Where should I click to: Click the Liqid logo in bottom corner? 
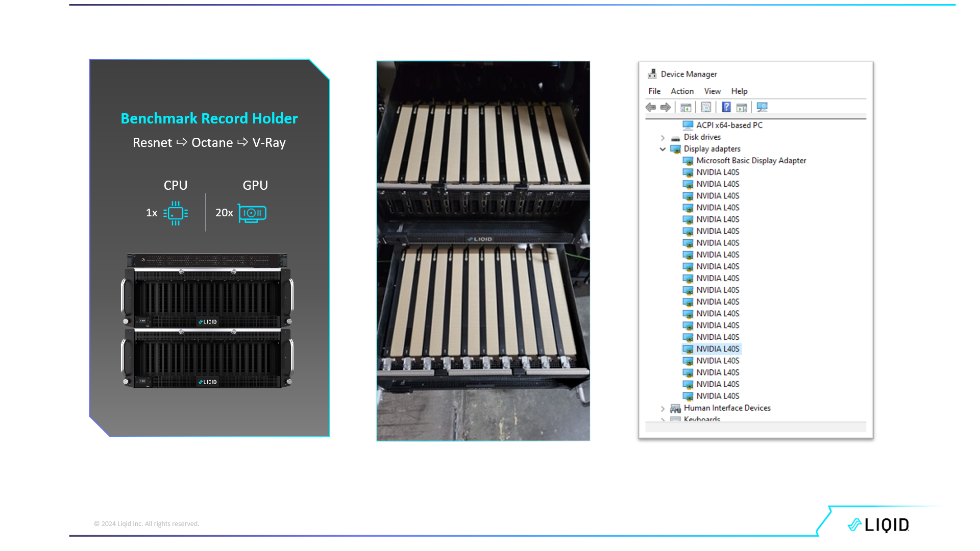point(878,525)
